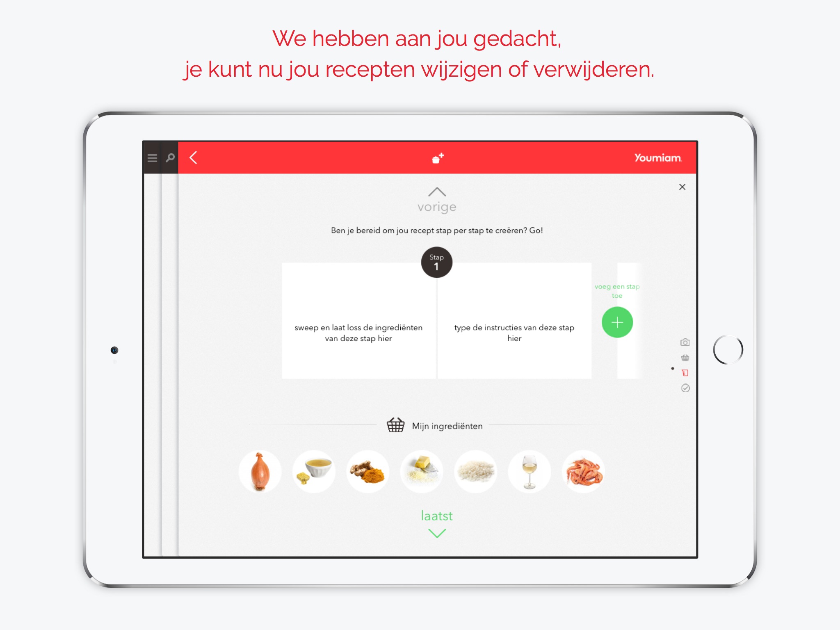840x630 pixels.
Task: Close the recipe creation dialog
Action: pyautogui.click(x=682, y=185)
